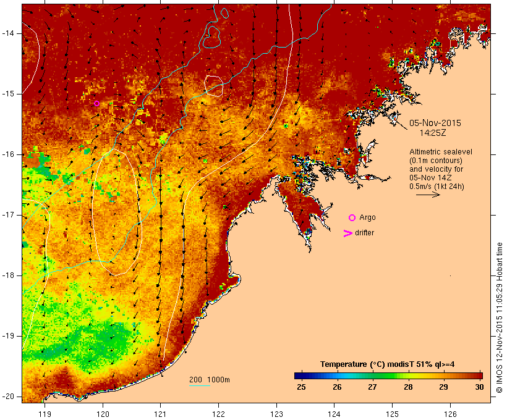Image resolution: width=507 pixels, height=420 pixels.
Task: Click the magenta Argo float marker on the map
Action: click(x=96, y=103)
